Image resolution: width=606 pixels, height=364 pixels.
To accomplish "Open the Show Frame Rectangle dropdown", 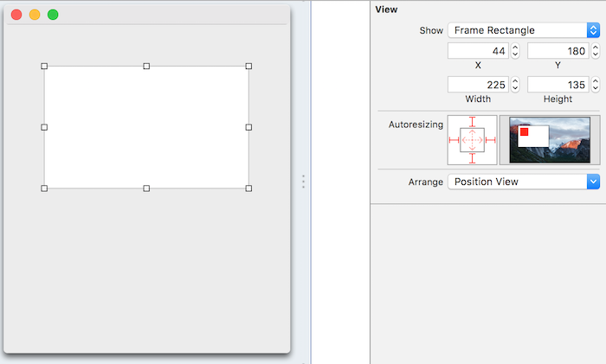I will click(x=524, y=30).
